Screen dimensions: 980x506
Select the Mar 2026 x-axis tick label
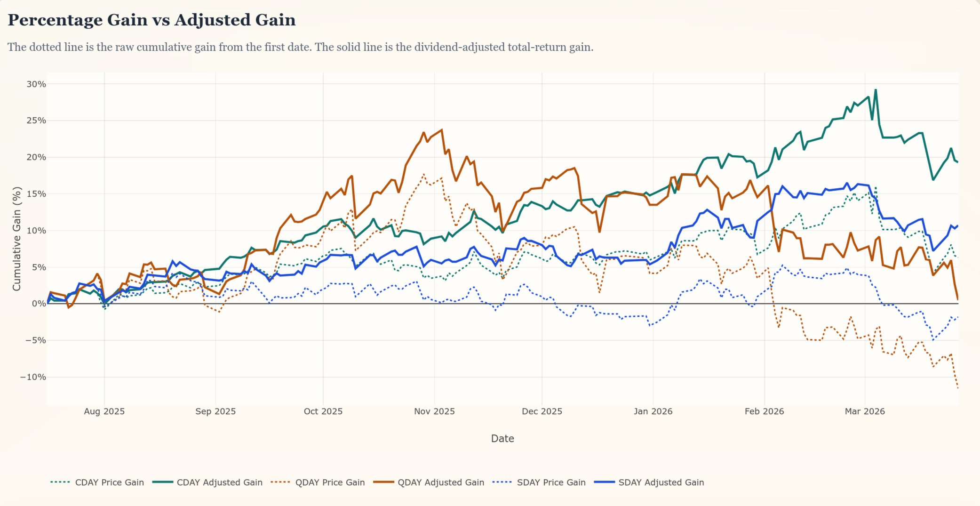click(865, 411)
